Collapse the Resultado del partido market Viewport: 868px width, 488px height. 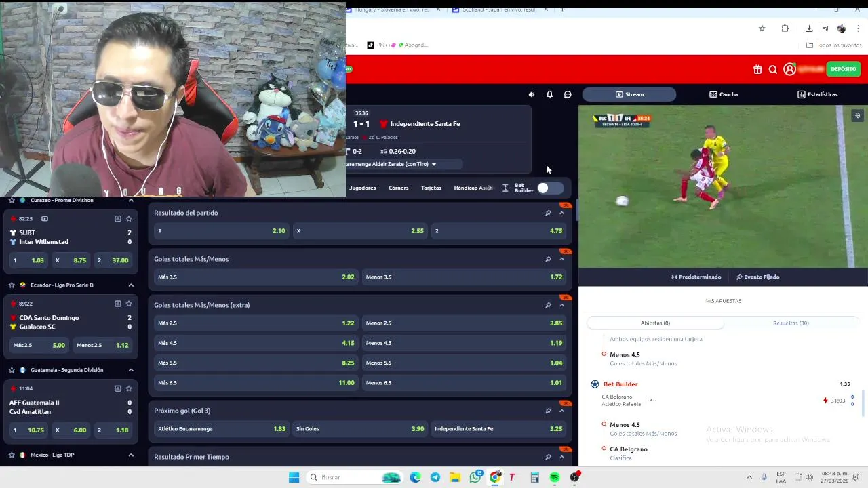click(561, 213)
